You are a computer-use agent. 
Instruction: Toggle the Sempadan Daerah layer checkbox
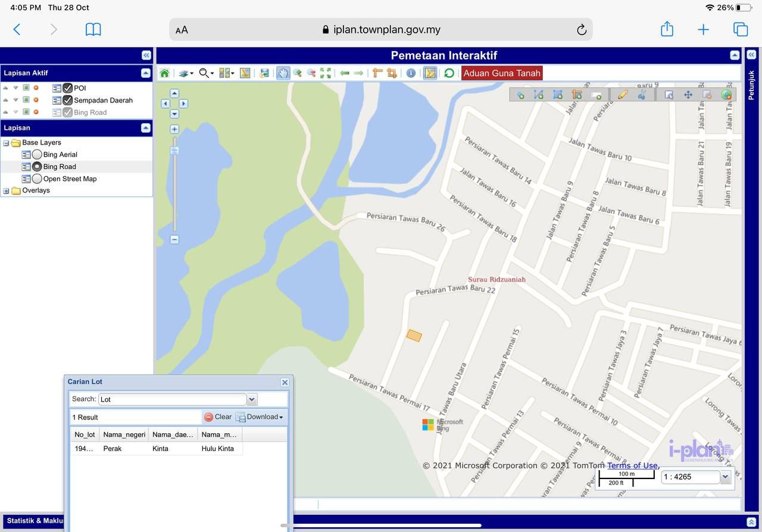(x=67, y=100)
